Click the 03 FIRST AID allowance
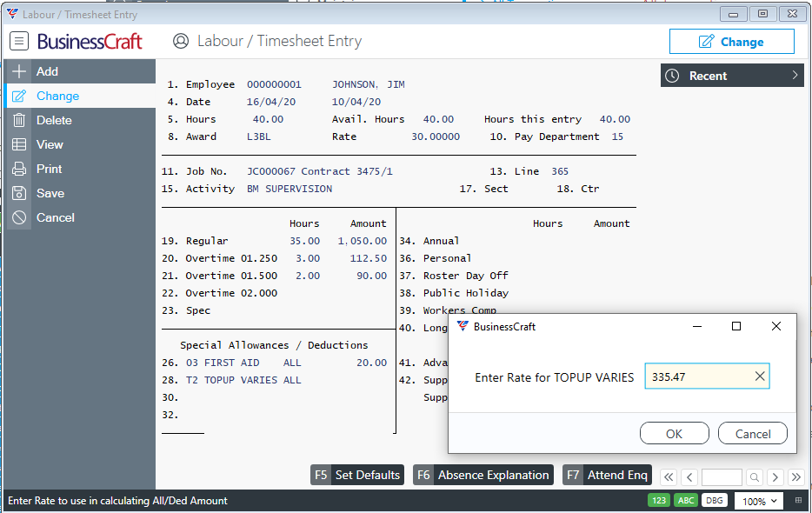812x513 pixels. 243,363
